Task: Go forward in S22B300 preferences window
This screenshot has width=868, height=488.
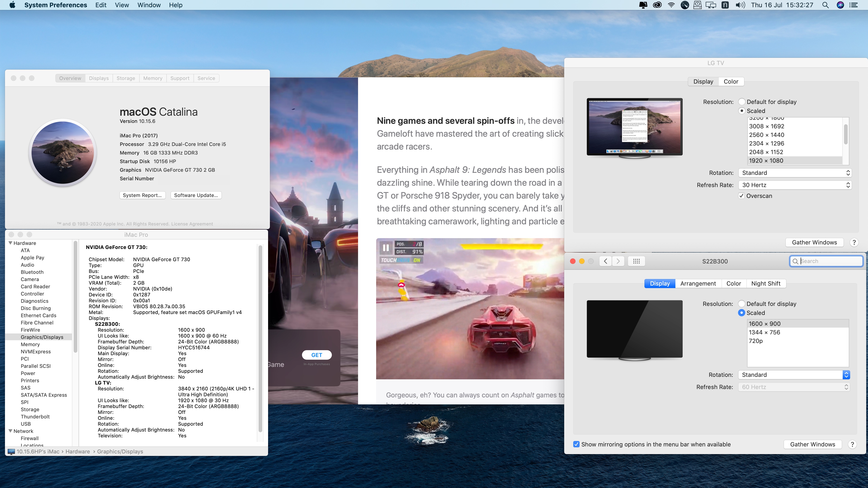Action: tap(618, 261)
